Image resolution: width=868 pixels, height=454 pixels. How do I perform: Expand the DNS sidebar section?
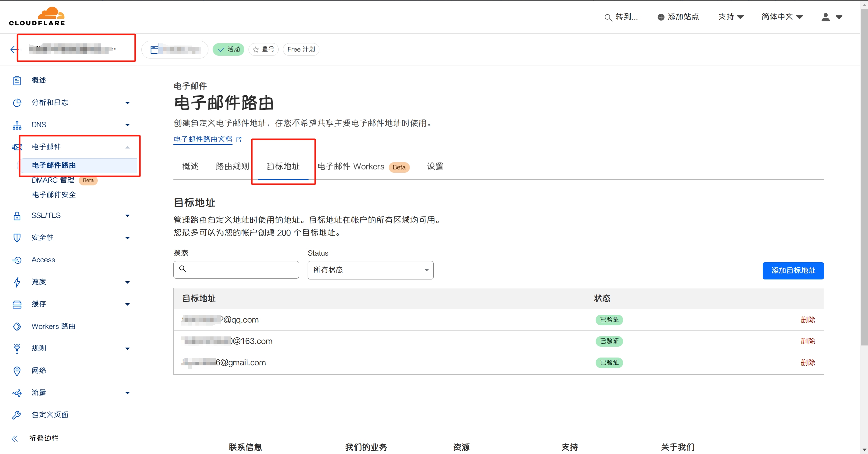(127, 125)
